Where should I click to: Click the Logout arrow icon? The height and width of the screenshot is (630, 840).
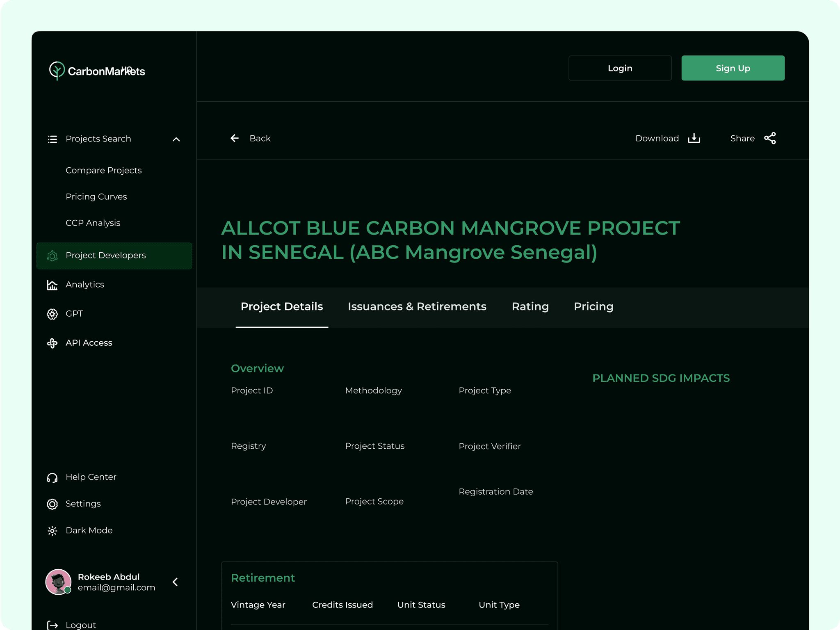coord(52,625)
